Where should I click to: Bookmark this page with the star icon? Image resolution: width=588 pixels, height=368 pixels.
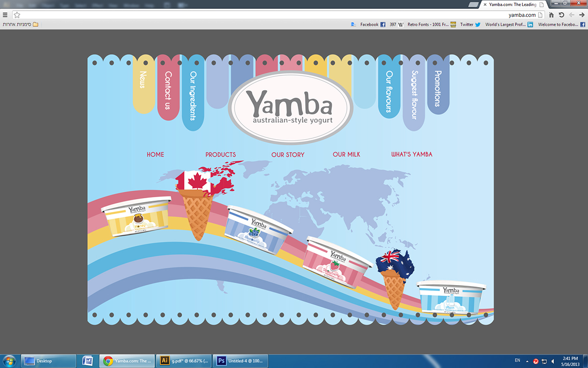point(17,15)
